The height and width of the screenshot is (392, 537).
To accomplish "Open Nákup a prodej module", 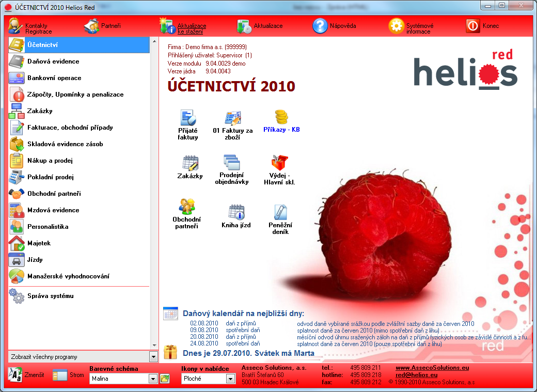I will click(x=79, y=160).
